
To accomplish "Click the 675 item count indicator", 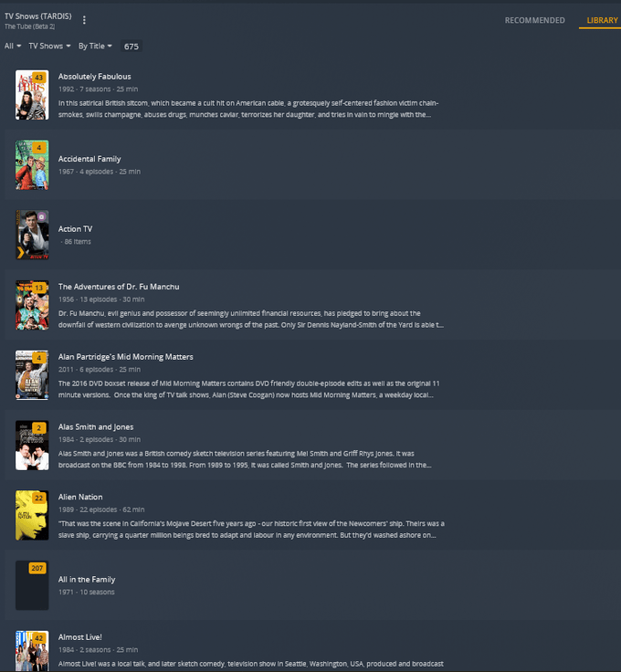I will point(132,47).
